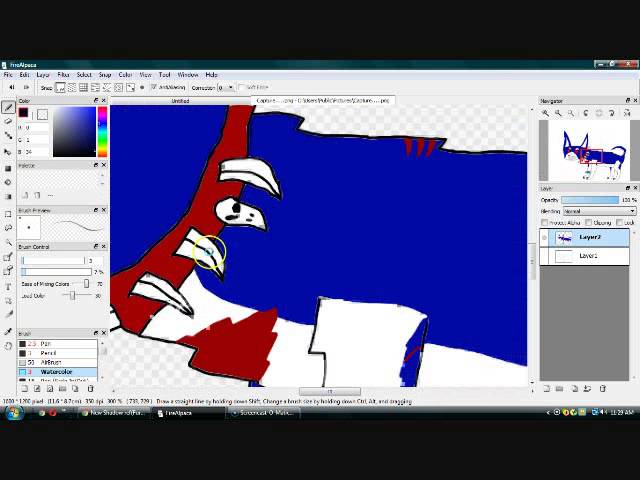Flip the view in the Navigator

coord(627,113)
